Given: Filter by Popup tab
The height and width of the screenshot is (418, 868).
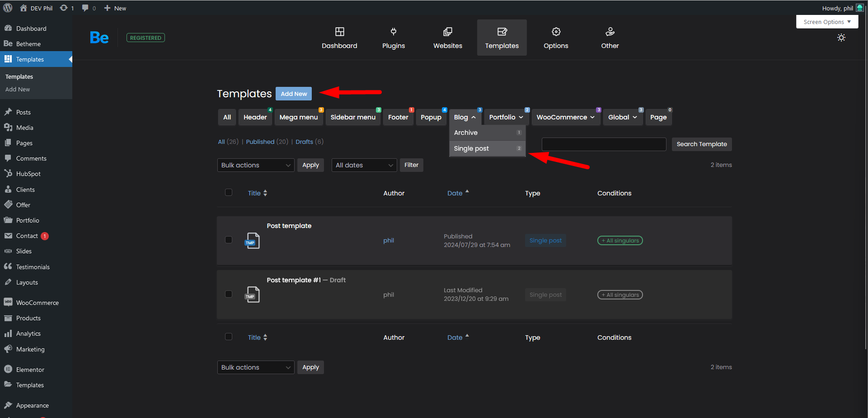Looking at the screenshot, I should coord(431,117).
